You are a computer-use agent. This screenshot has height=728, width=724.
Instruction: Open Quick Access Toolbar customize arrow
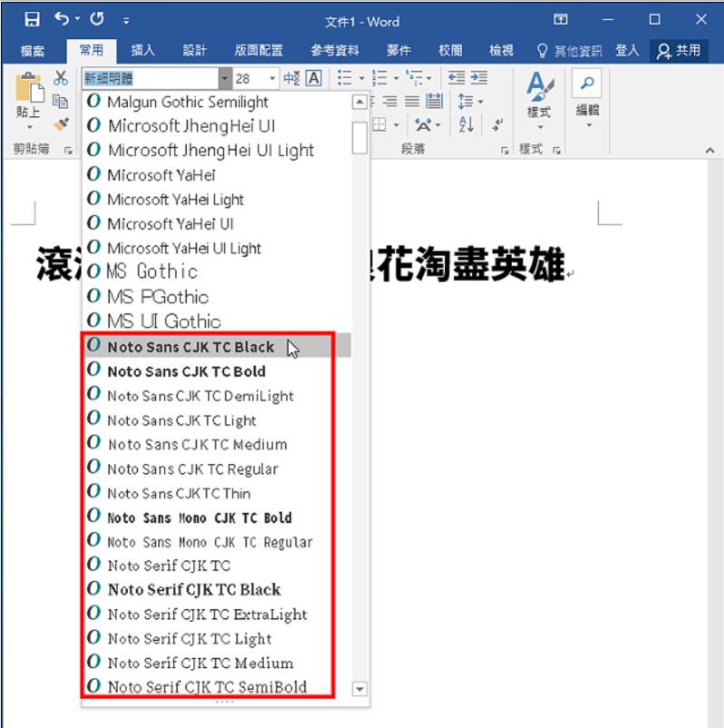click(126, 21)
